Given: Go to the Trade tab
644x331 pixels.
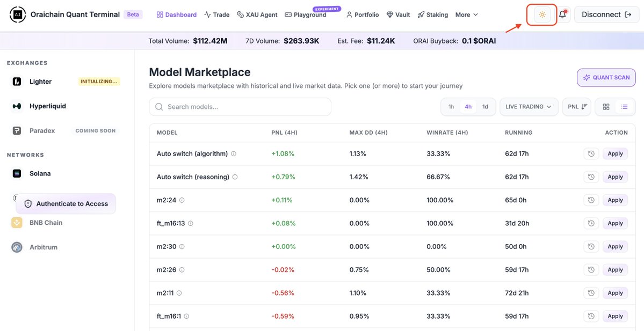Looking at the screenshot, I should [217, 15].
